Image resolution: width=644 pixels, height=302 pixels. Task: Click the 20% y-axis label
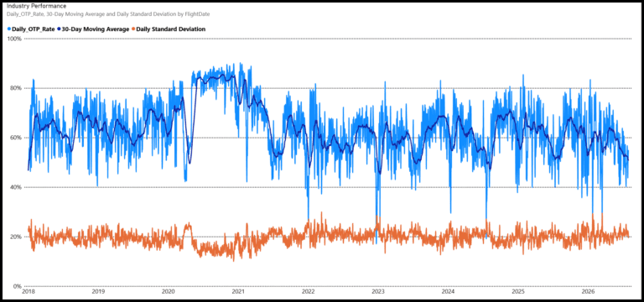[x=17, y=237]
